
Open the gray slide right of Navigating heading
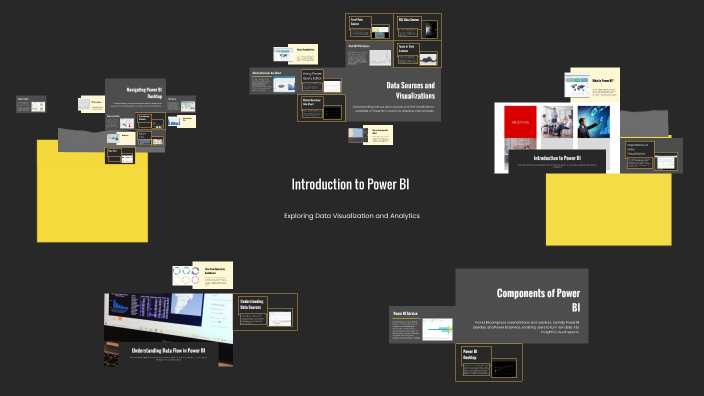tap(181, 104)
